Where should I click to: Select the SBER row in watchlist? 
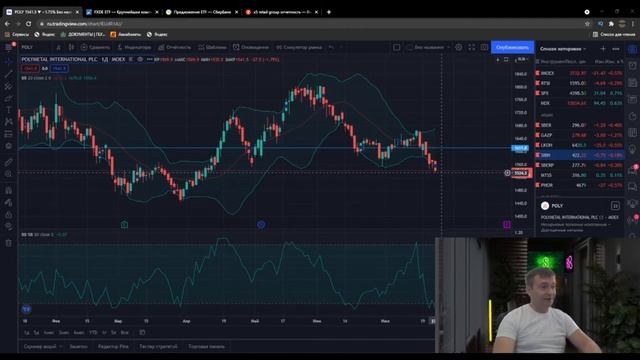click(x=580, y=125)
